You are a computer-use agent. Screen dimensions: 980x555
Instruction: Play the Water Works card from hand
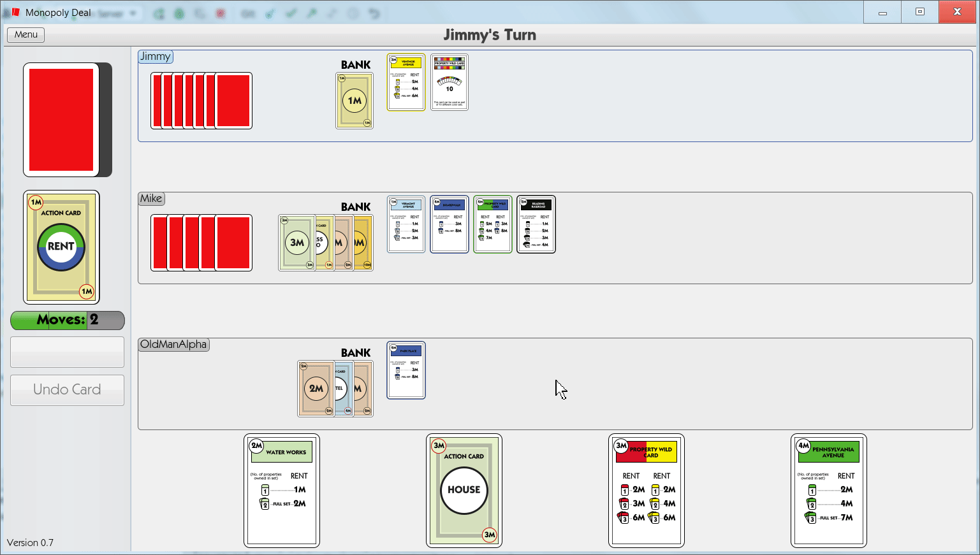(282, 491)
